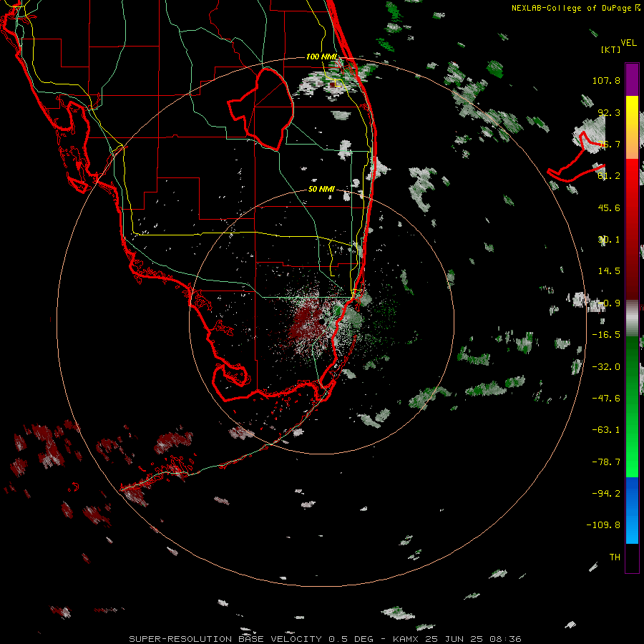Click the 100 NMI range ring label
This screenshot has height=644, width=644.
point(321,57)
